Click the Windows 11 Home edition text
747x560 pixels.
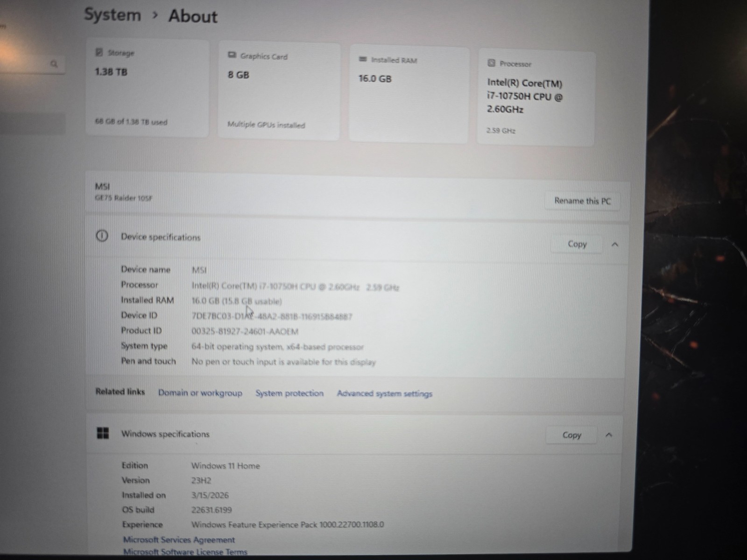226,466
